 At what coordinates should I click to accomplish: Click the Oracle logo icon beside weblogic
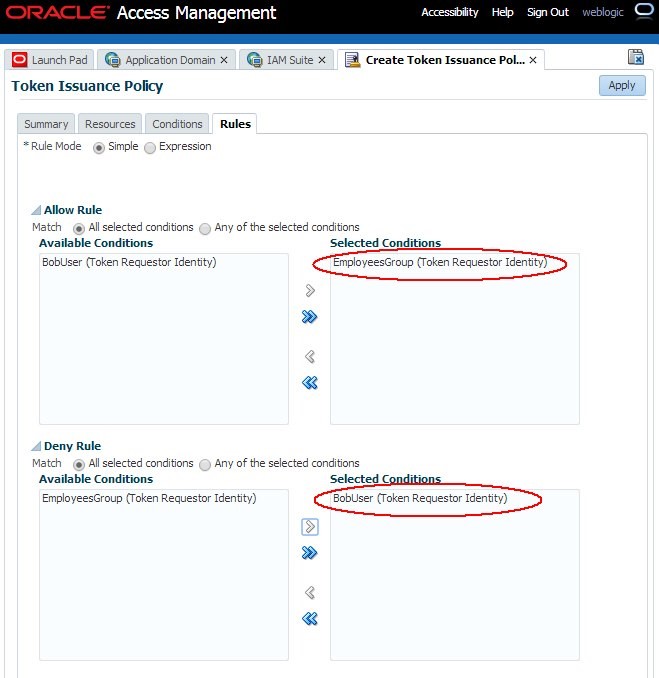[644, 10]
